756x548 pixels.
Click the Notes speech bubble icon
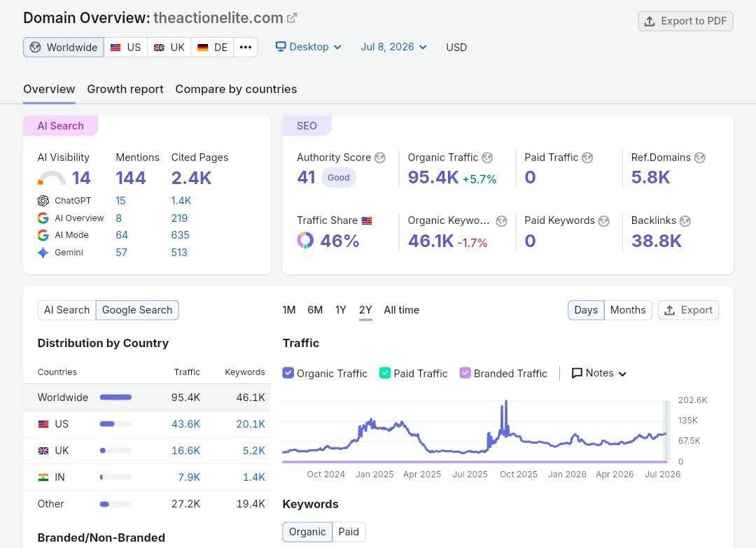point(577,373)
